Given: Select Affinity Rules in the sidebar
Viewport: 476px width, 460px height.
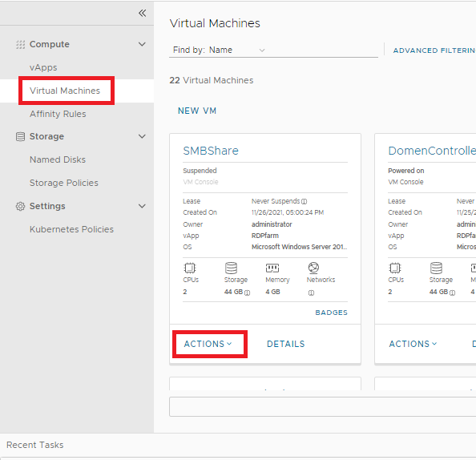Looking at the screenshot, I should click(x=58, y=114).
